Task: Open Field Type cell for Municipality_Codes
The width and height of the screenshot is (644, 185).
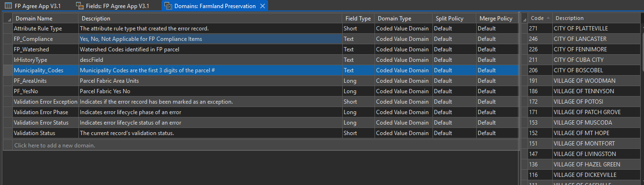Action: 358,70
